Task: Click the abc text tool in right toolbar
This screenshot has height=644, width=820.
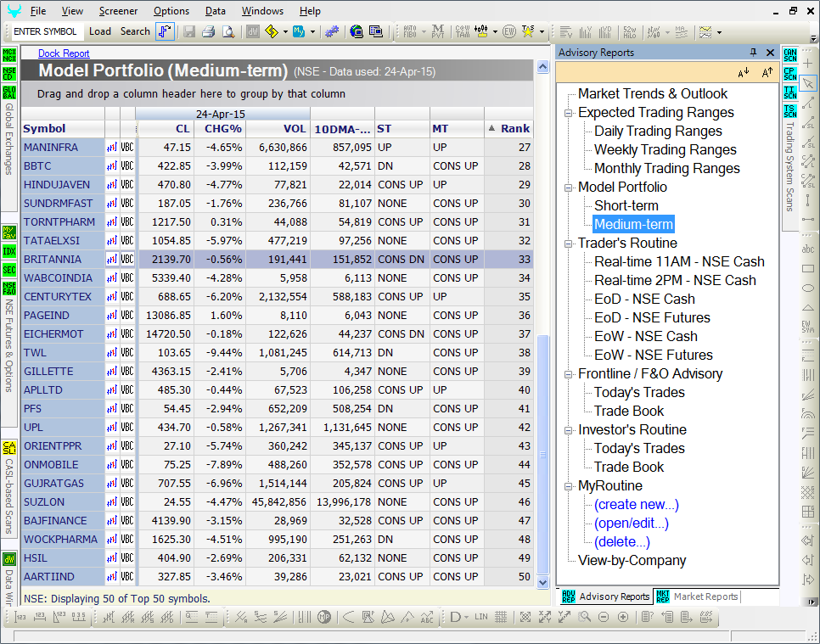Action: point(808,249)
